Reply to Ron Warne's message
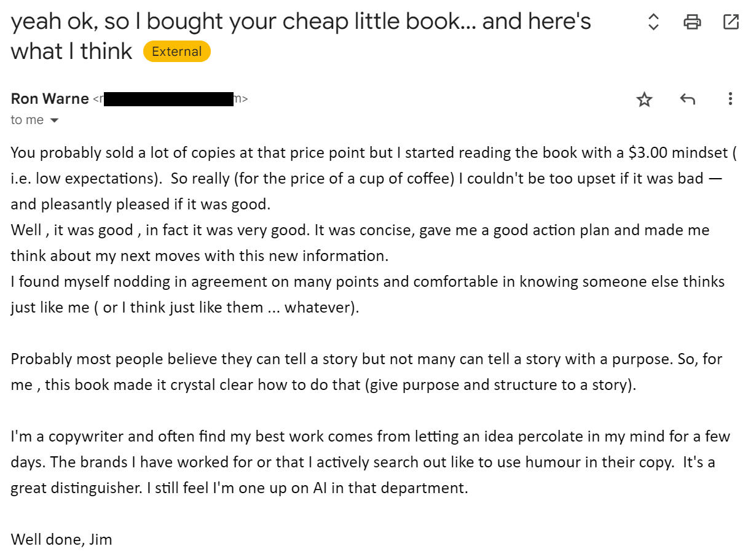 687,99
